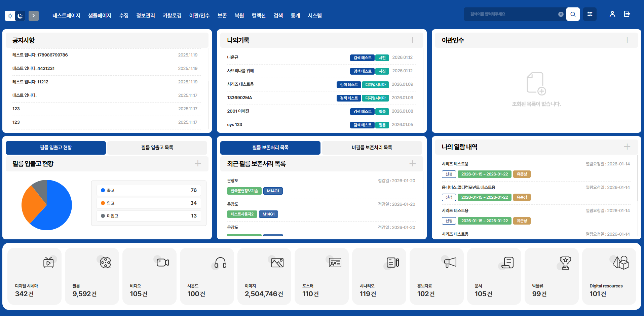This screenshot has width=644, height=316.
Task: Expand the 나의기록 panel with its plus icon
Action: point(412,40)
